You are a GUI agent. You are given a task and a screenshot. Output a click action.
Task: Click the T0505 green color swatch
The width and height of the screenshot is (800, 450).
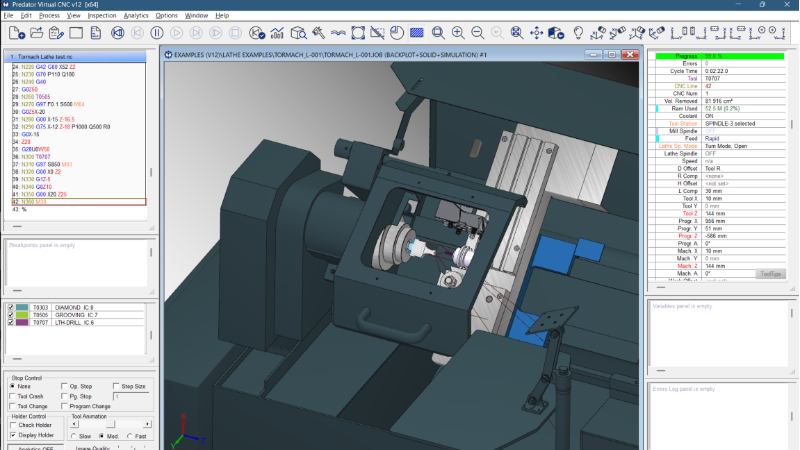click(x=22, y=315)
